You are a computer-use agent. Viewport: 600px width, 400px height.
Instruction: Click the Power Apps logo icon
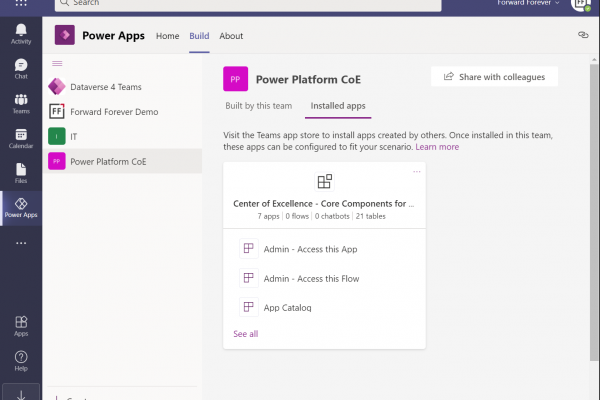tap(65, 35)
